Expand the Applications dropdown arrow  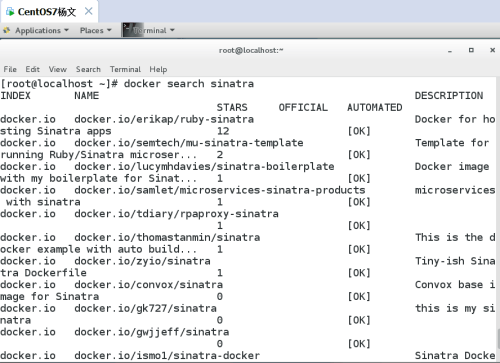click(66, 30)
